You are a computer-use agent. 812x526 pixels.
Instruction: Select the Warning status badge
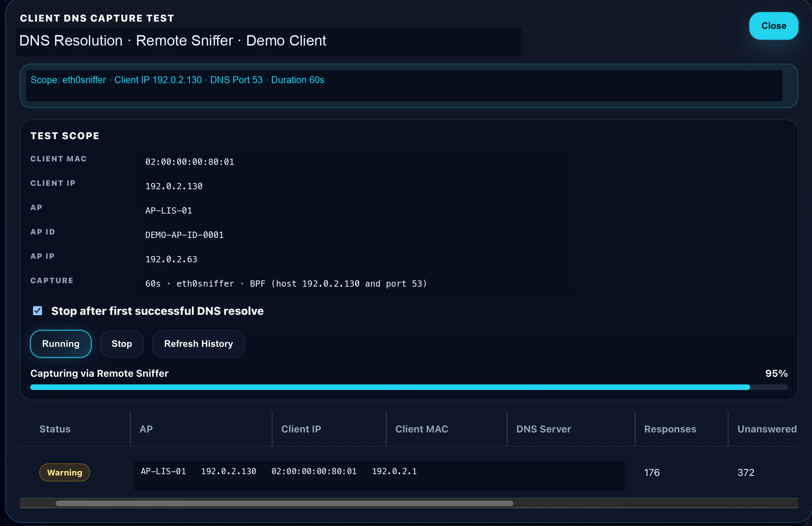65,472
